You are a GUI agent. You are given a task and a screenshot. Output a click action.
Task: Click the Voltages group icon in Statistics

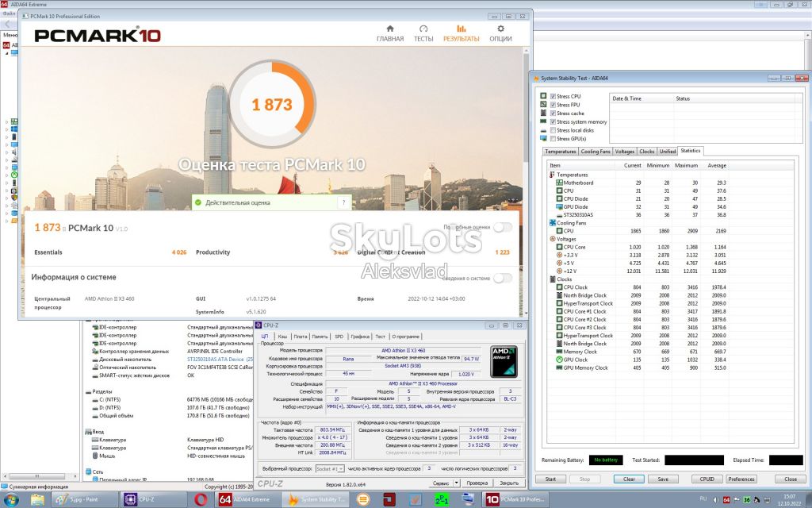pyautogui.click(x=552, y=239)
